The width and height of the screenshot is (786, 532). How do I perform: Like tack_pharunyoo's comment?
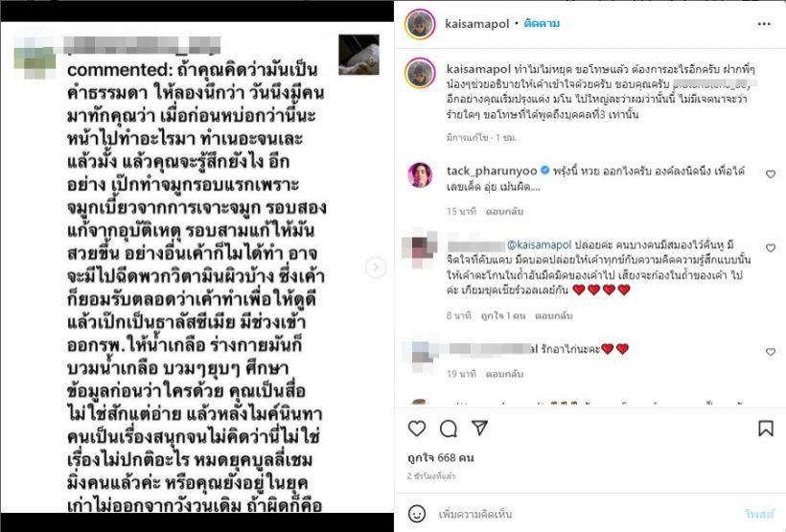pyautogui.click(x=771, y=174)
